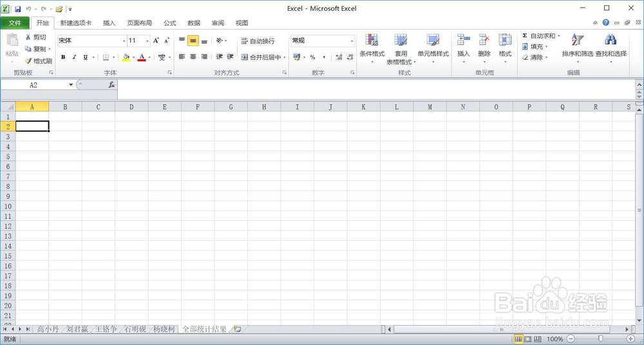Switch to Page Layout (页面布局) tab
The width and height of the screenshot is (644, 345).
140,23
